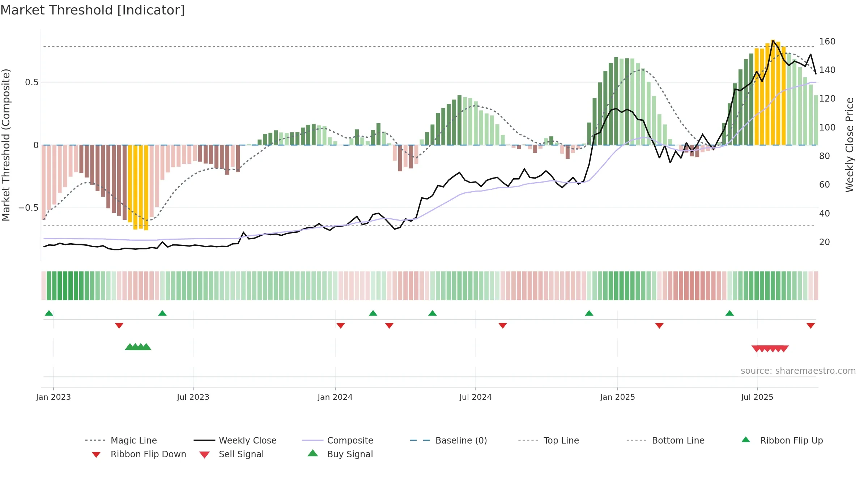This screenshot has height=488, width=868.
Task: Toggle the Baseline (0) legend entry
Action: coord(448,440)
